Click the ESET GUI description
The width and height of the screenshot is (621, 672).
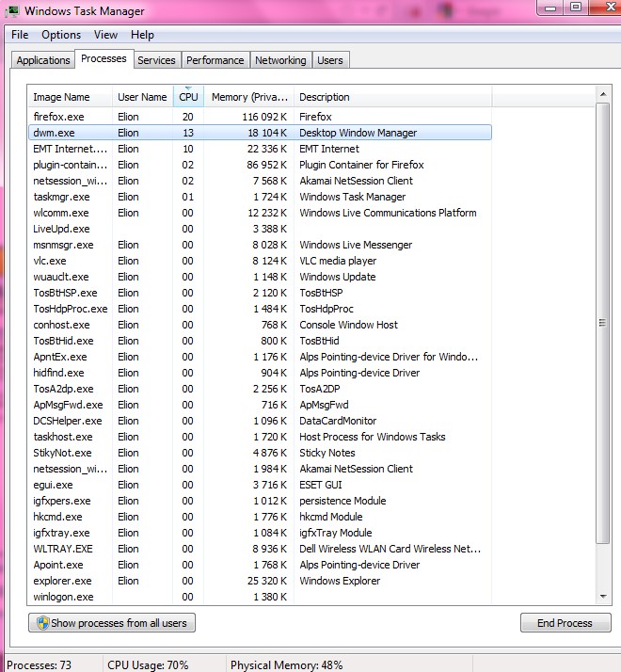[321, 485]
